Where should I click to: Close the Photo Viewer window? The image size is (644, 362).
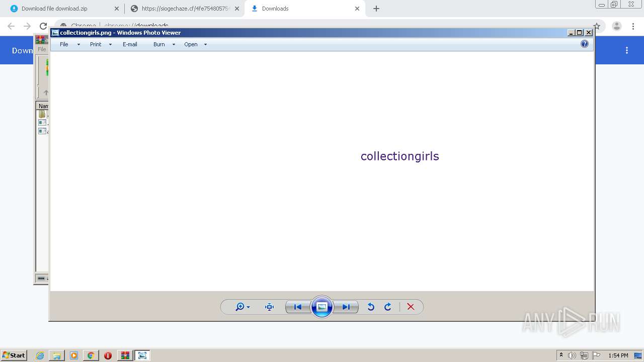click(x=588, y=33)
